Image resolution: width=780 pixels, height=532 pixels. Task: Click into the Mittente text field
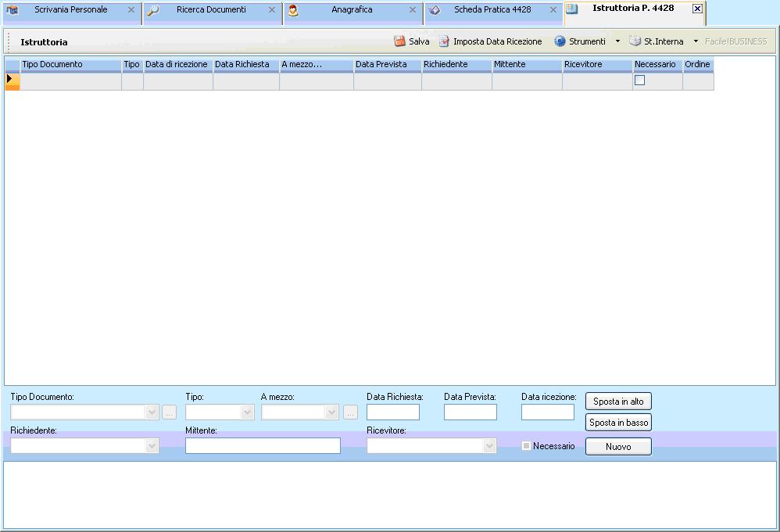263,445
